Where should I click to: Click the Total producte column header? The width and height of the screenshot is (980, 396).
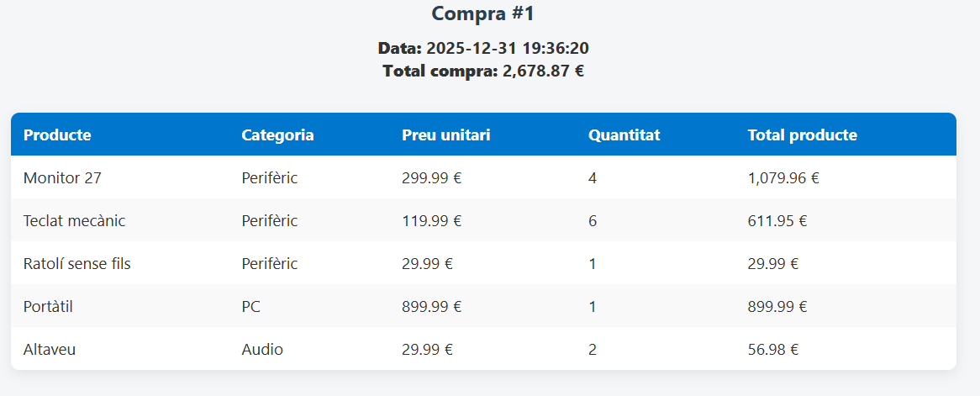tap(802, 135)
